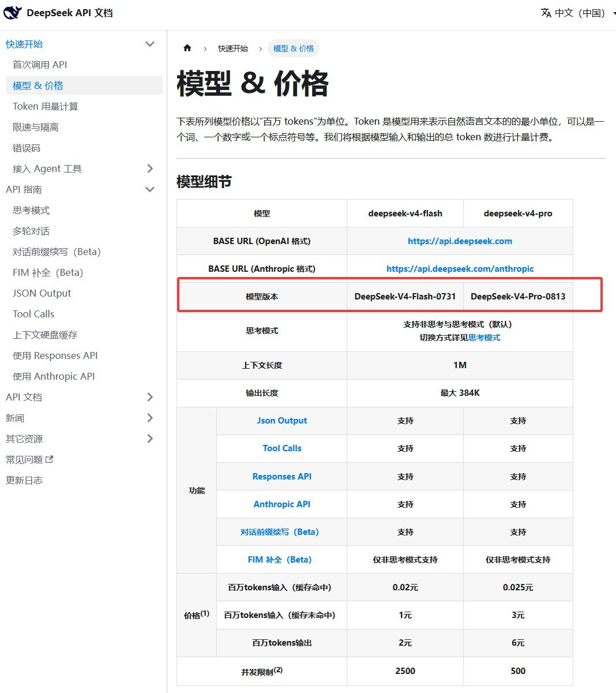
Task: Open 使用 Anthropic API sidebar page
Action: [x=54, y=376]
